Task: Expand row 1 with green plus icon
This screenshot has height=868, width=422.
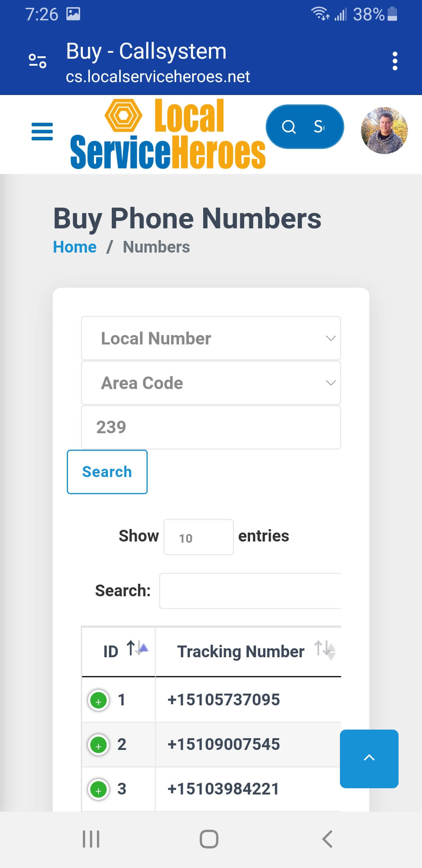Action: click(x=98, y=701)
